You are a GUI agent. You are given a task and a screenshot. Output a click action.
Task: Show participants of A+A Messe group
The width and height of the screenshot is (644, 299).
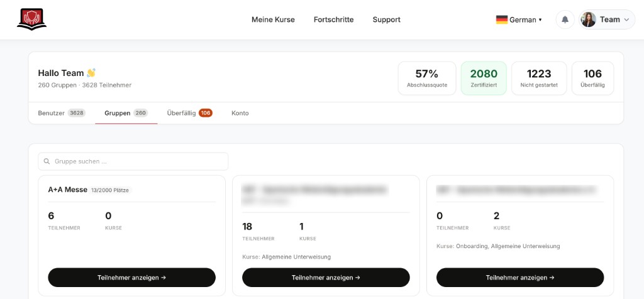point(132,278)
